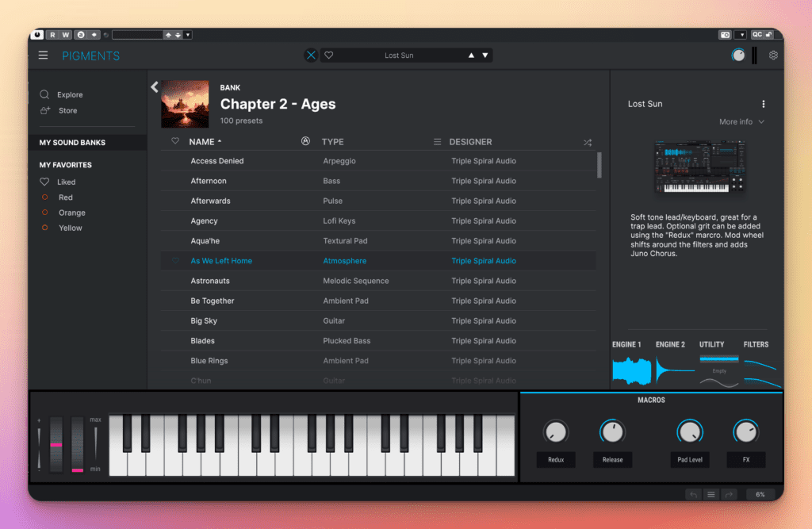This screenshot has height=529, width=812.
Task: Enable automation Write W button
Action: [x=66, y=35]
